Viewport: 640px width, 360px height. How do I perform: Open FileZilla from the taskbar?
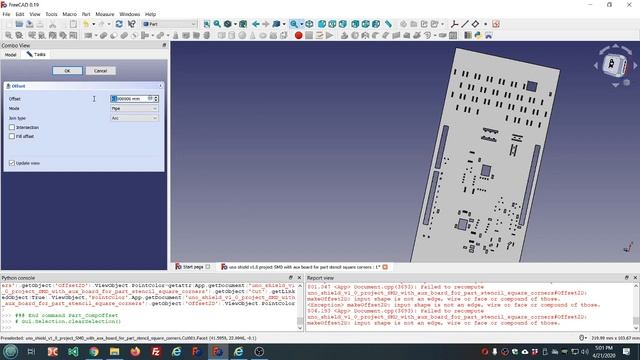[156, 351]
